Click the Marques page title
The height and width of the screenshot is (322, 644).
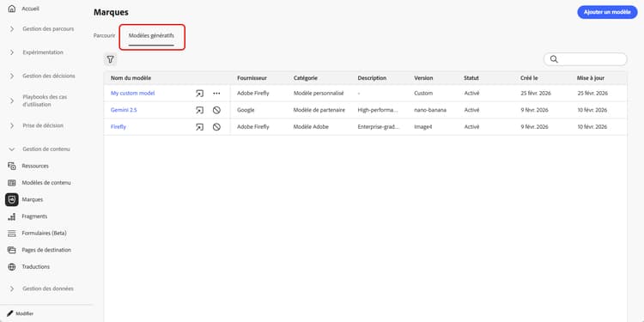click(x=111, y=12)
